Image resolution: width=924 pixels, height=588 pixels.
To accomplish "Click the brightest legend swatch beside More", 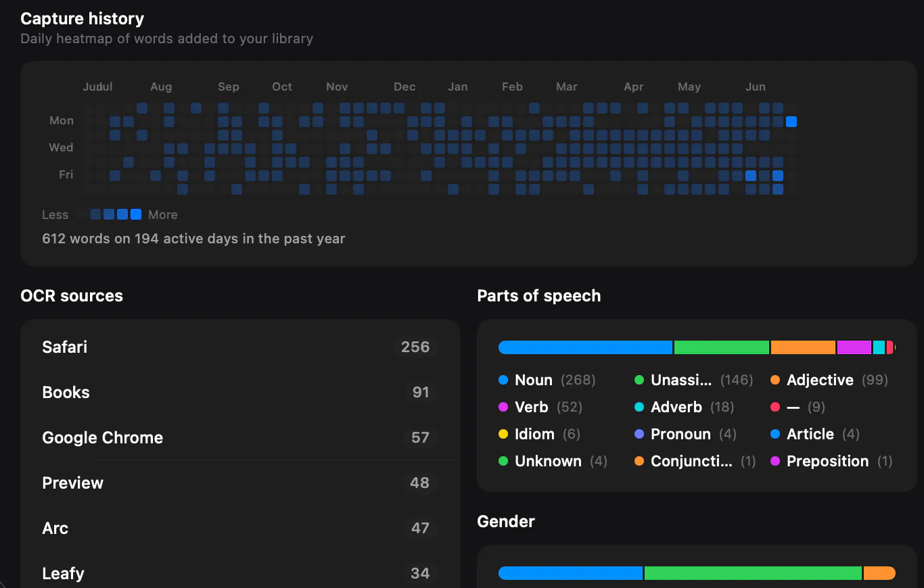I will [x=136, y=214].
